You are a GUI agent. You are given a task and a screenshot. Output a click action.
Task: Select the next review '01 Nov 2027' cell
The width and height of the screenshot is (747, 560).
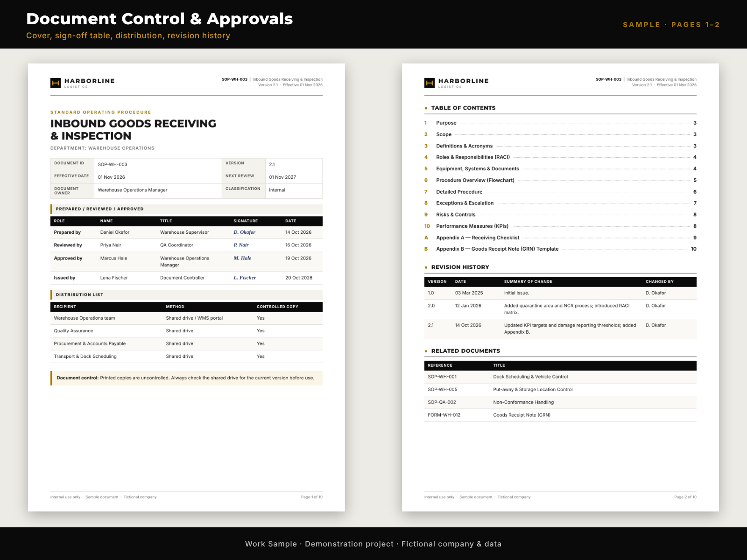click(294, 177)
